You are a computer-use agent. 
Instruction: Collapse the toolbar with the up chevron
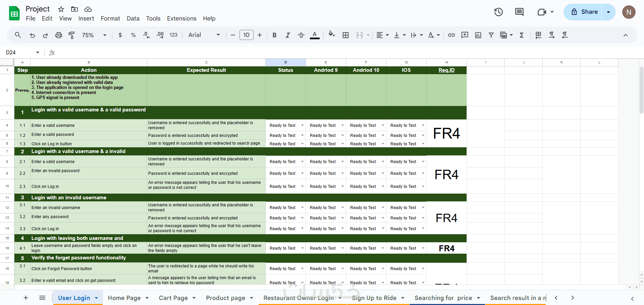point(626,35)
